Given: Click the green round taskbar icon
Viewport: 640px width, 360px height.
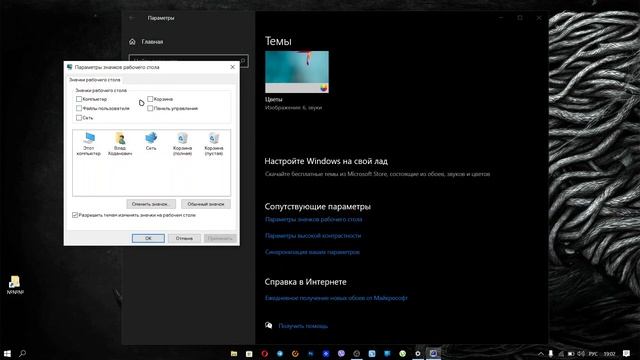Looking at the screenshot, I should point(402,353).
